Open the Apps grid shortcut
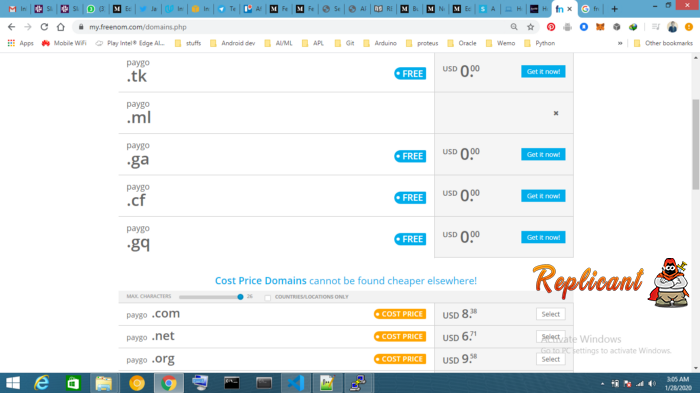The height and width of the screenshot is (393, 700). click(x=20, y=43)
